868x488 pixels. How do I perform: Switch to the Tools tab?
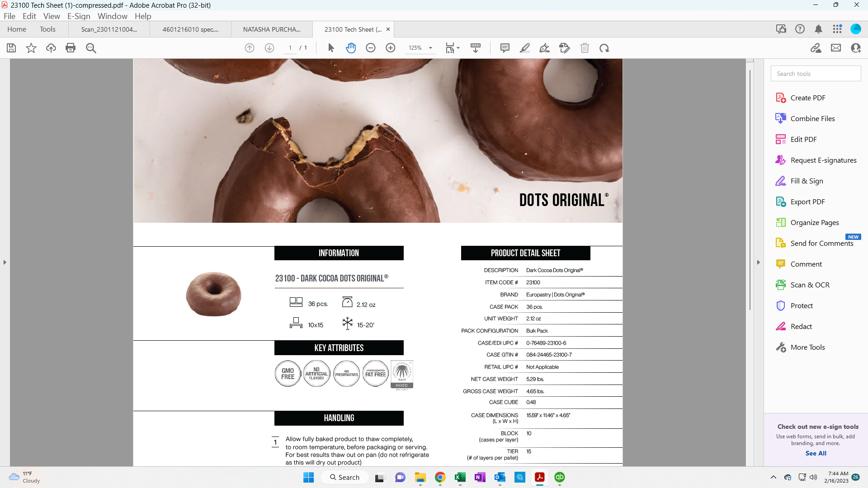pos(47,29)
